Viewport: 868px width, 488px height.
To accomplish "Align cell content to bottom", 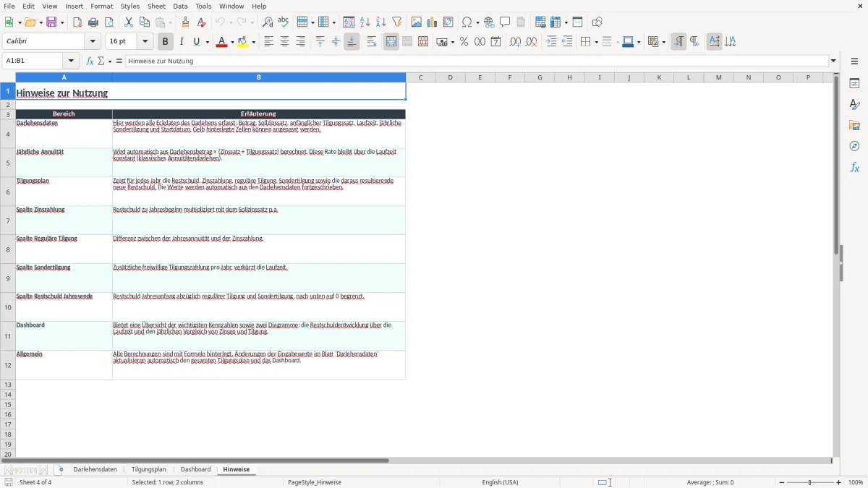I will [x=352, y=42].
